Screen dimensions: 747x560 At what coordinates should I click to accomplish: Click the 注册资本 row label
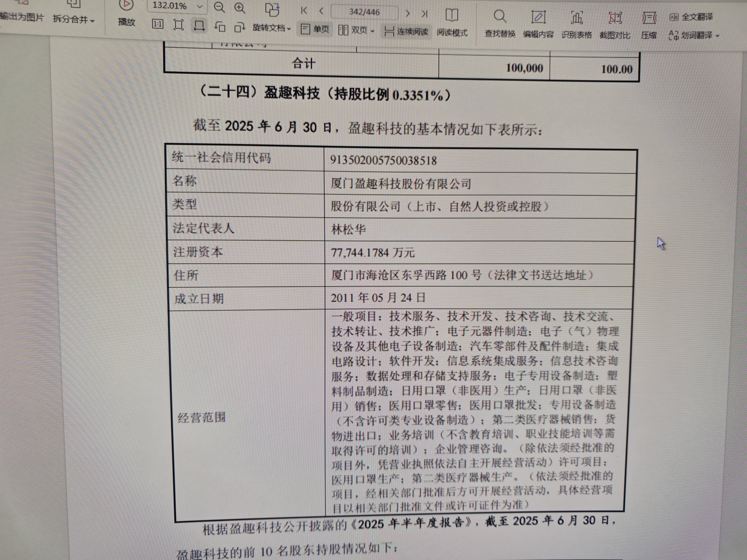click(198, 252)
